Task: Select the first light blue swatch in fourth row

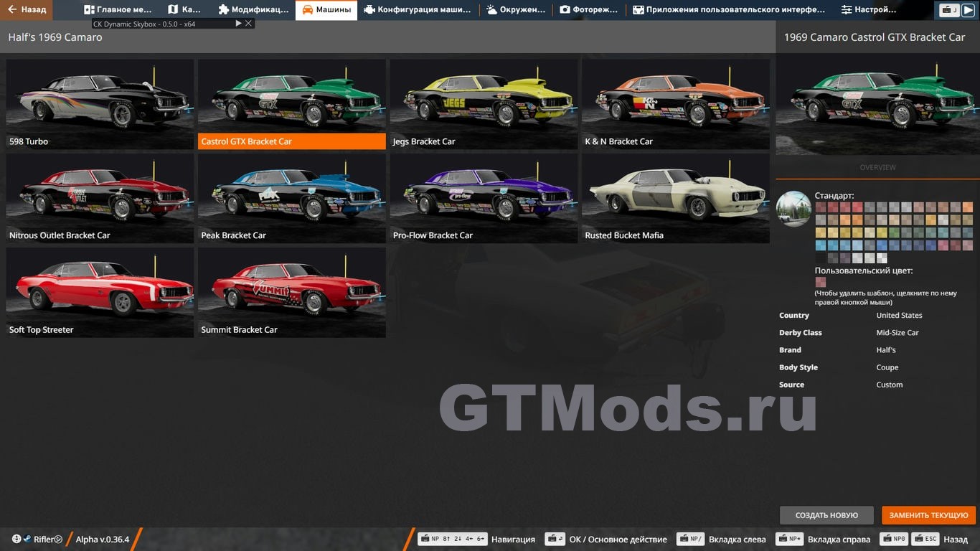Action: 821,245
